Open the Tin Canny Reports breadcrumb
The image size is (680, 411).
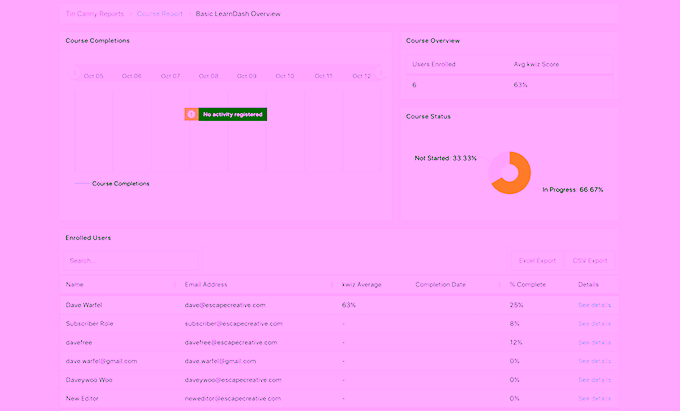pos(95,14)
